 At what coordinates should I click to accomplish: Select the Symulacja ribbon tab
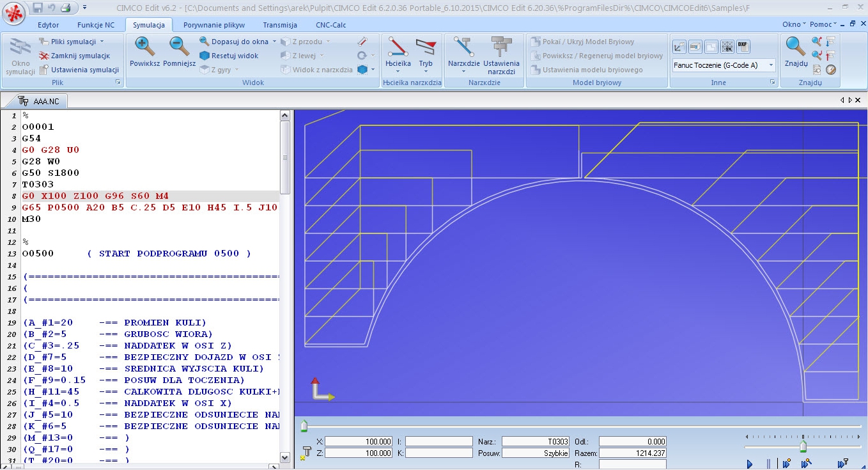click(x=149, y=25)
